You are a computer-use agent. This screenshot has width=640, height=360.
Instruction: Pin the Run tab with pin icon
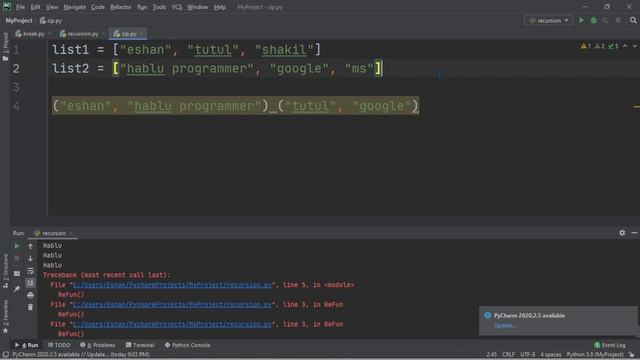[x=17, y=289]
